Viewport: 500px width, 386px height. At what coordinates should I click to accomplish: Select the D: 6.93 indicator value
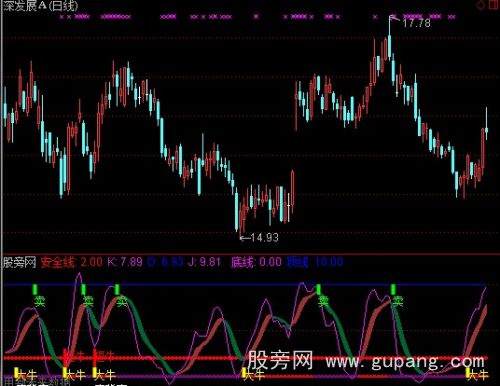tap(165, 262)
